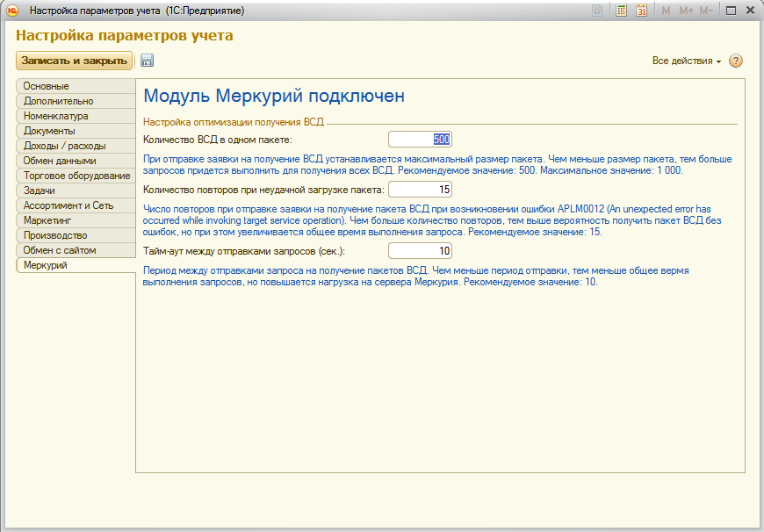This screenshot has height=532, width=764.
Task: Click the 1C application logo icon
Action: [x=12, y=11]
